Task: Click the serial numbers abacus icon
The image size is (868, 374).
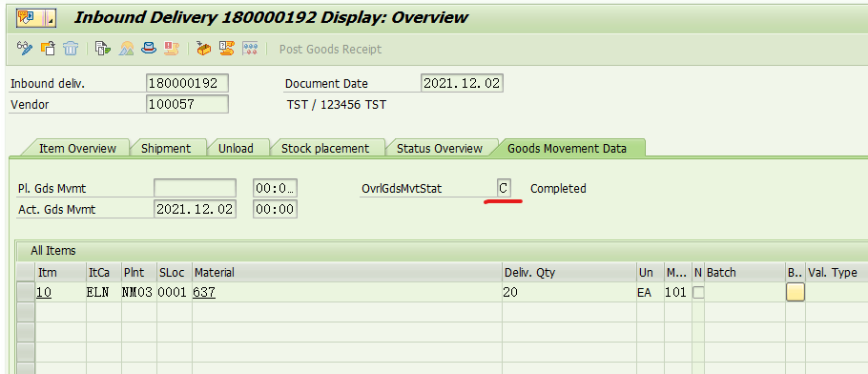Action: (x=250, y=49)
